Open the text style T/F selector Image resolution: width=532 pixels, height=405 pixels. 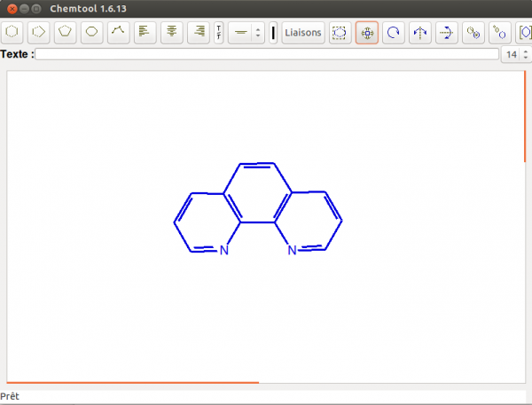[x=219, y=33]
